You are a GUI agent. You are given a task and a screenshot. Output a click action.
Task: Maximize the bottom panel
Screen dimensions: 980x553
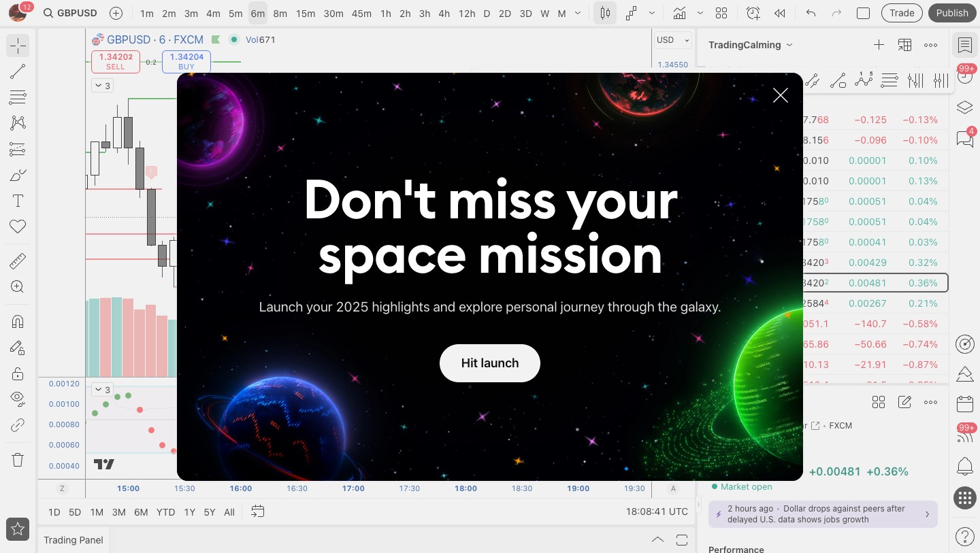coord(682,540)
